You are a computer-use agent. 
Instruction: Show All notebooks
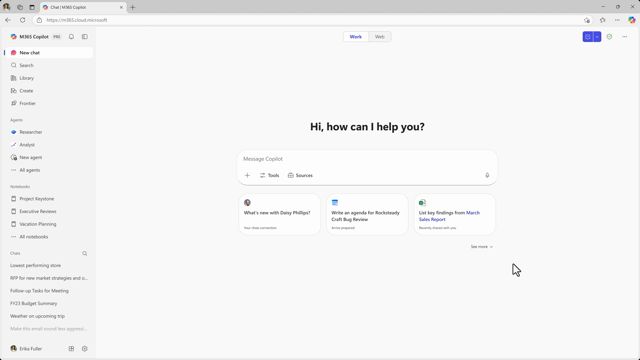coord(49,237)
